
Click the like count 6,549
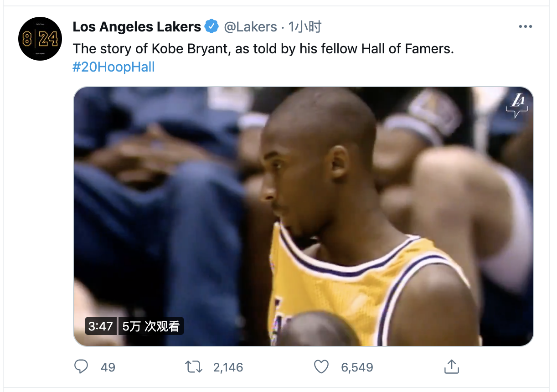[x=357, y=367]
